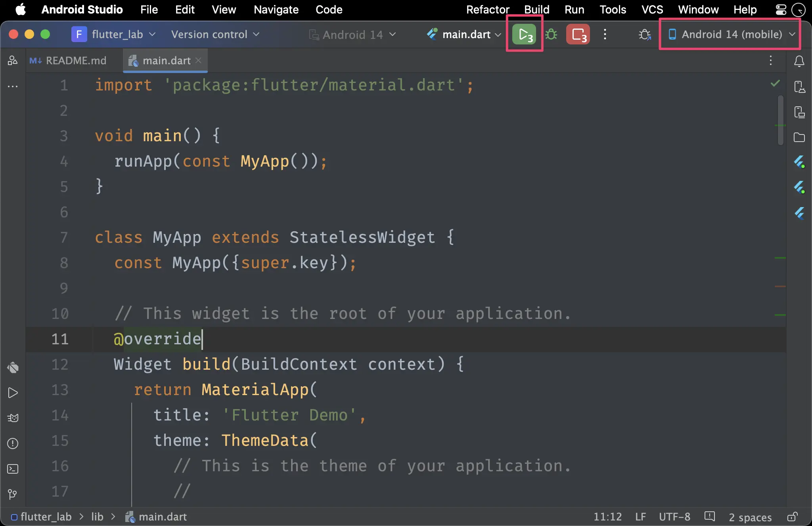This screenshot has width=812, height=526.
Task: Change indent setting 2 spaces in status bar
Action: 750,517
